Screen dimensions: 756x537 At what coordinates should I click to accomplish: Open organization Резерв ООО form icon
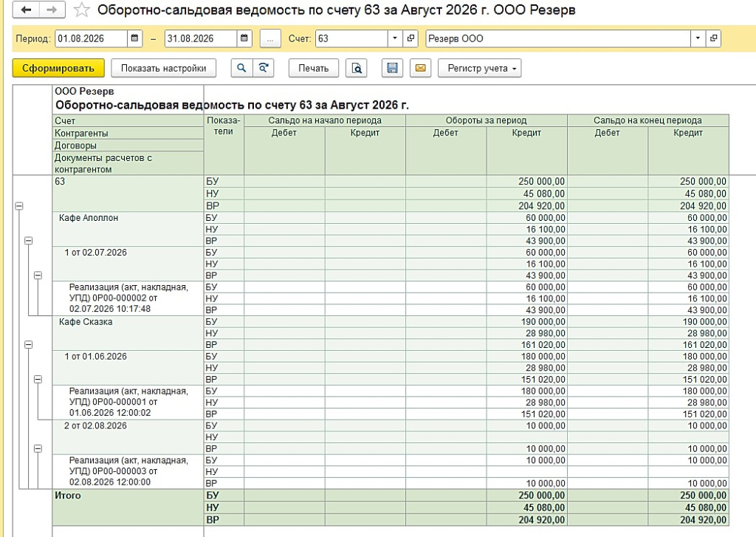(714, 38)
